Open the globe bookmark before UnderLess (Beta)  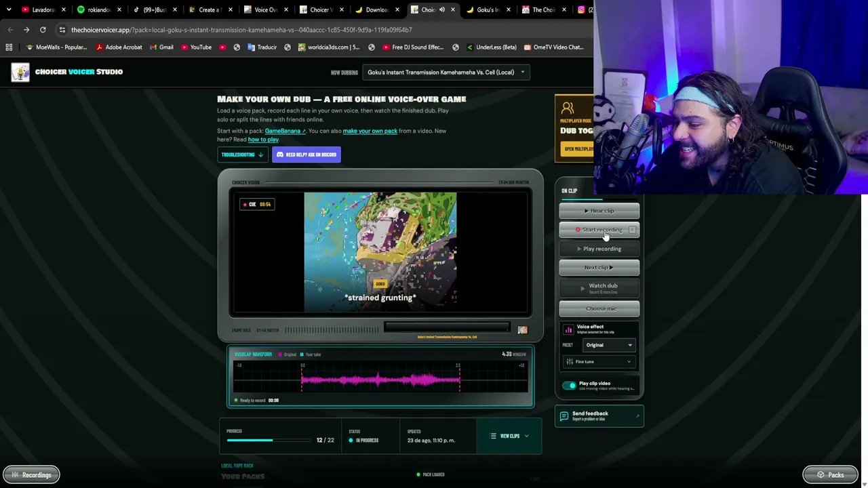click(456, 47)
